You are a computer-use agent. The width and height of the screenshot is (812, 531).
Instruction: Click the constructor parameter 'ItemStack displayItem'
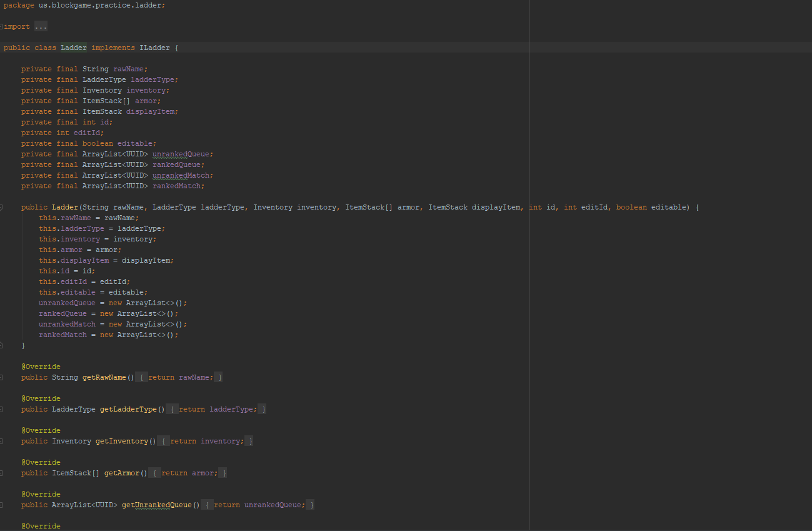coord(474,207)
